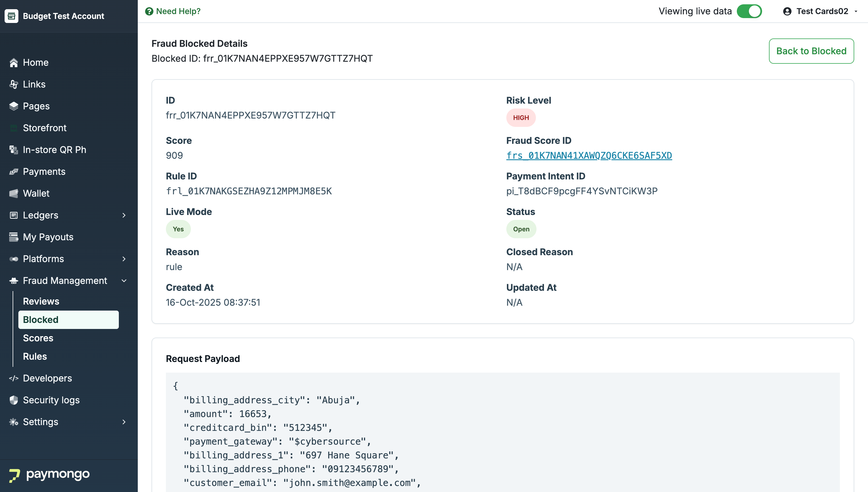Click the Links icon in sidebar

point(13,84)
